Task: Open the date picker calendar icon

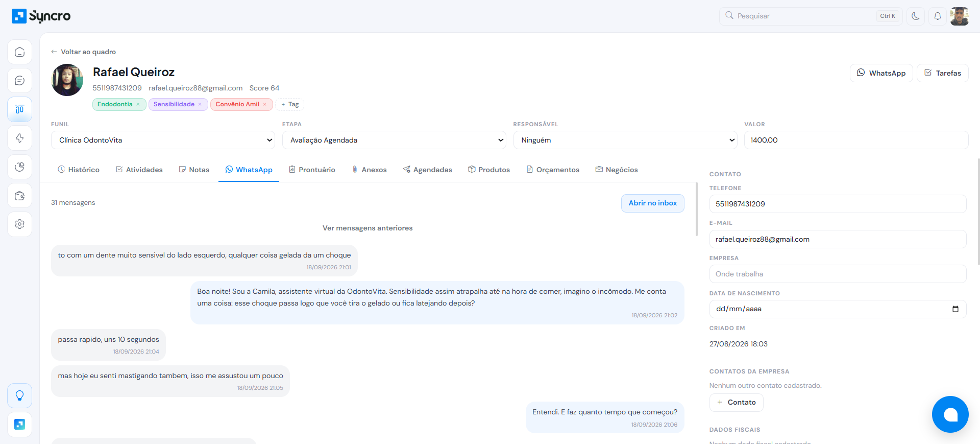Action: (x=955, y=309)
